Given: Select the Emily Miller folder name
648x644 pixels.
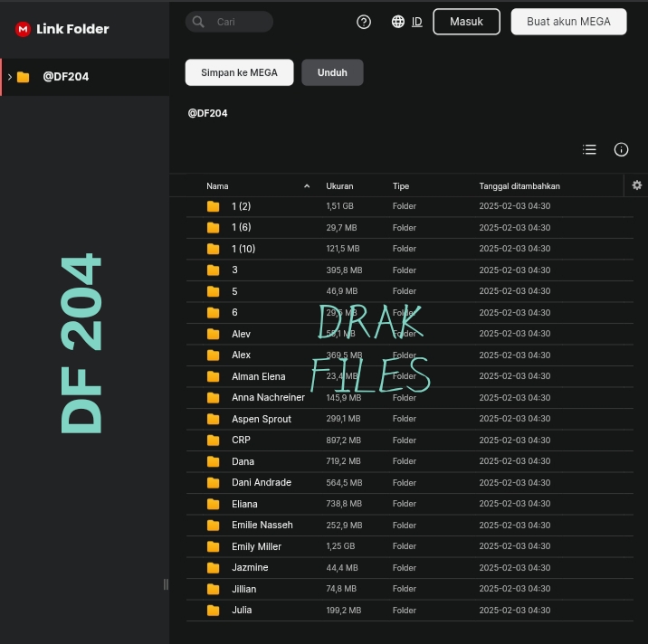Looking at the screenshot, I should point(256,546).
